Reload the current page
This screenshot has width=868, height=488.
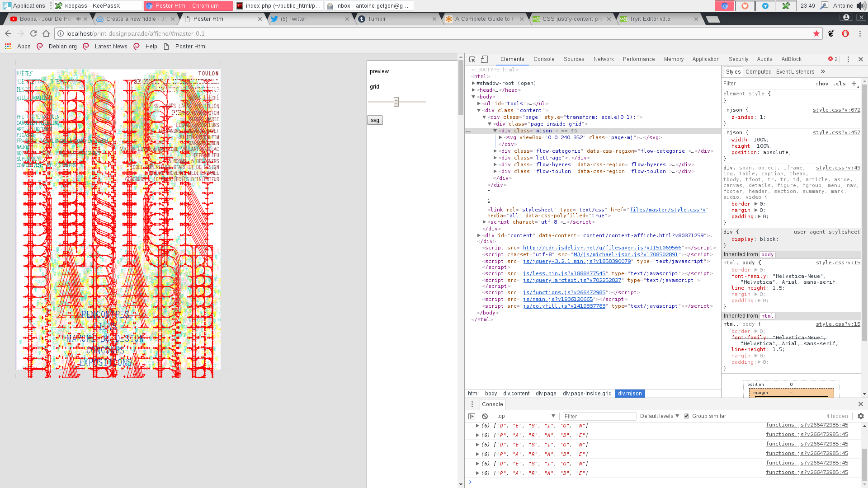33,33
